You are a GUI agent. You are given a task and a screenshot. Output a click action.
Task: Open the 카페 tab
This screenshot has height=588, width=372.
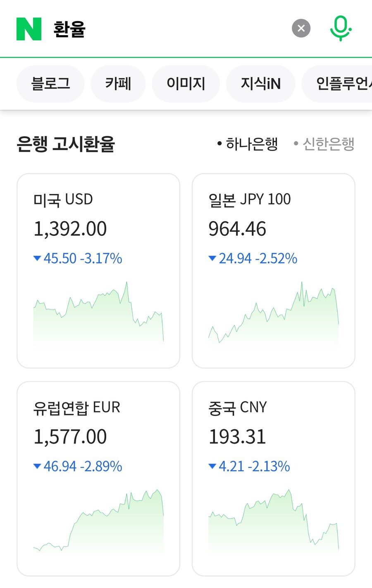(118, 84)
